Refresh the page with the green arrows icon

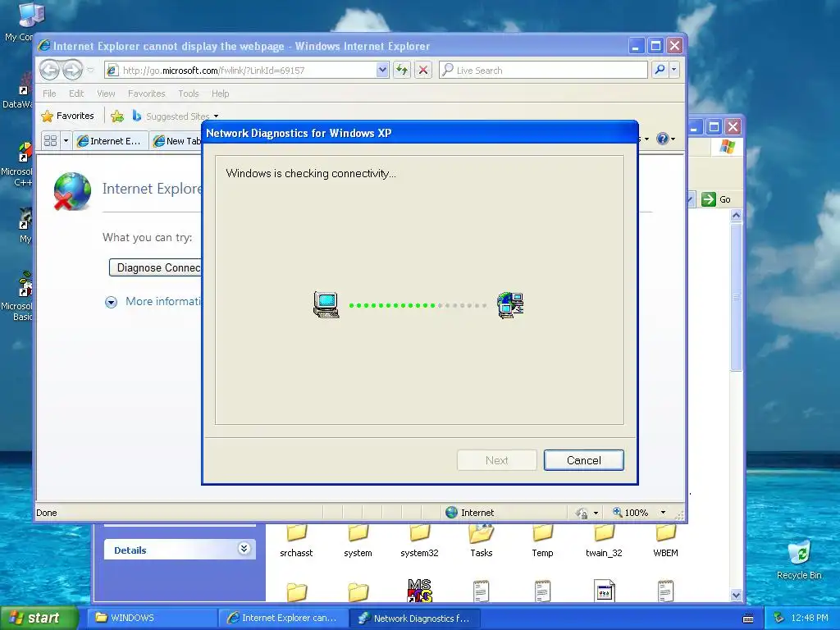coord(402,71)
